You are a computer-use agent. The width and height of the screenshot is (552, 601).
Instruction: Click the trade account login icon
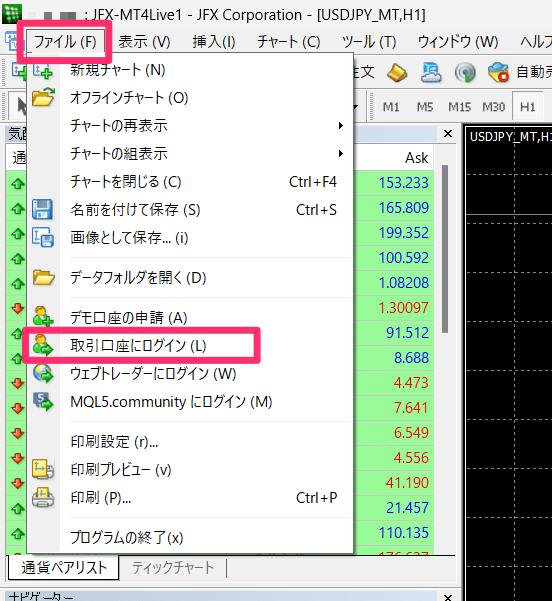(x=43, y=345)
